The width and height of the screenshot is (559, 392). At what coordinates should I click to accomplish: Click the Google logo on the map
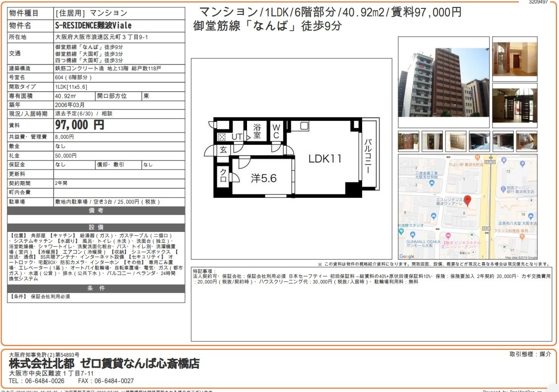[407, 256]
